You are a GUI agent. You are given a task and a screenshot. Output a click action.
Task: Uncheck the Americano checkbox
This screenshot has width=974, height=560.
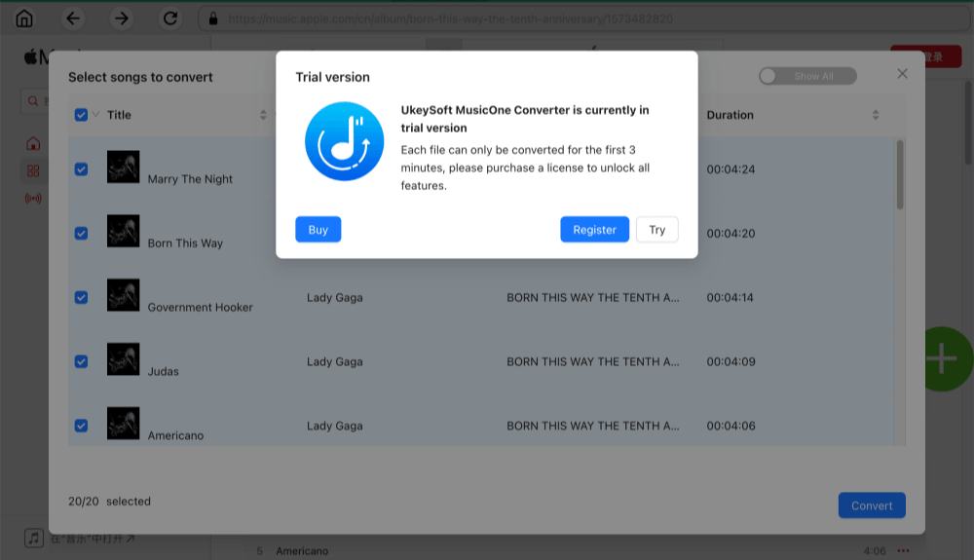pos(81,426)
